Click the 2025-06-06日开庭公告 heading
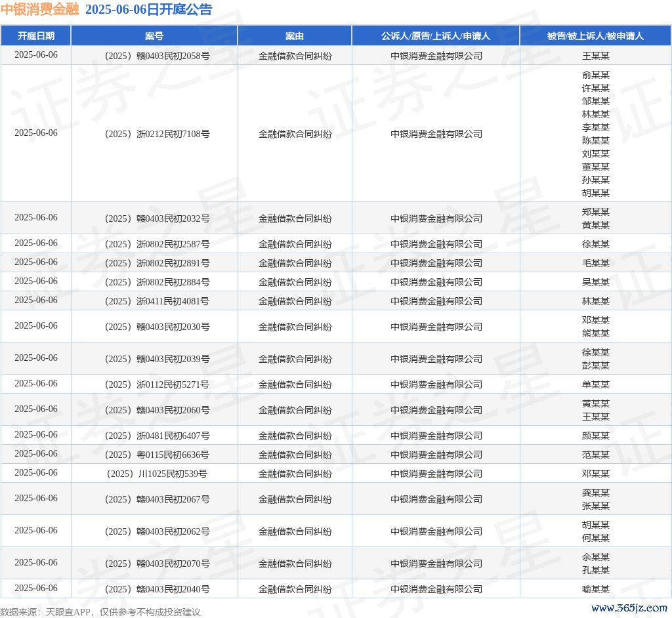Image resolution: width=672 pixels, height=618 pixels. (149, 9)
